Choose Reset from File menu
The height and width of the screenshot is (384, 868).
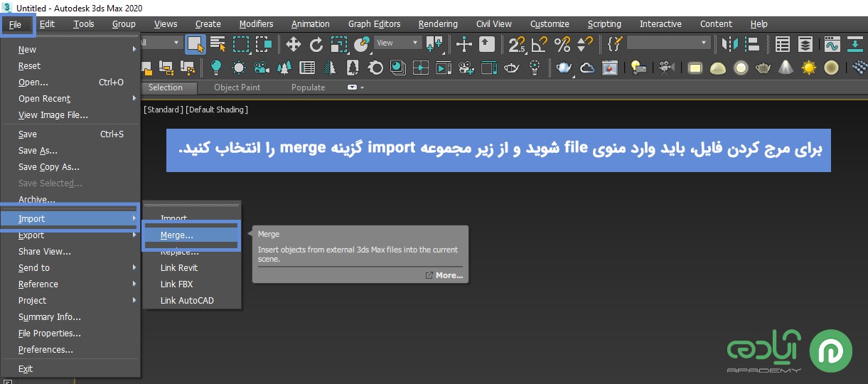point(71,65)
